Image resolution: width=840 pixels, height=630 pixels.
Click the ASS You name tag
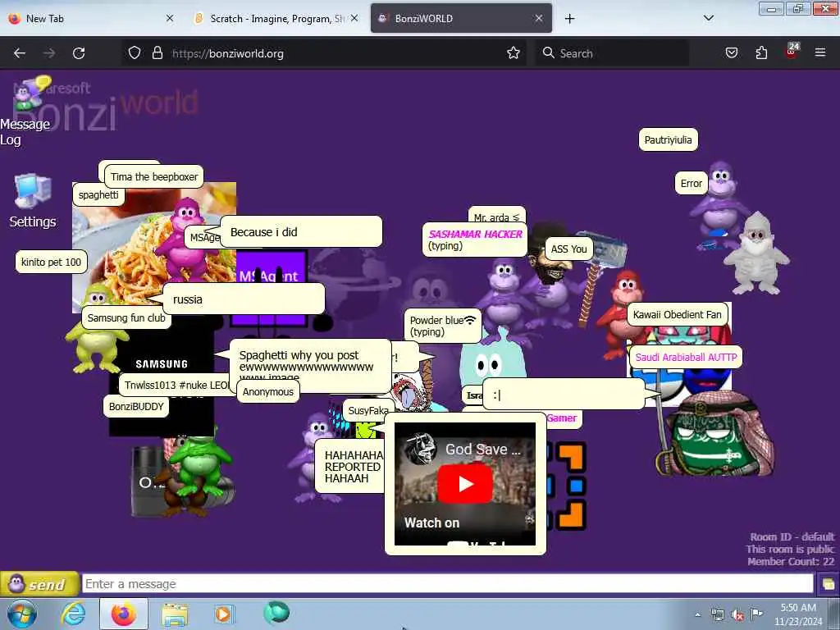[x=569, y=249]
